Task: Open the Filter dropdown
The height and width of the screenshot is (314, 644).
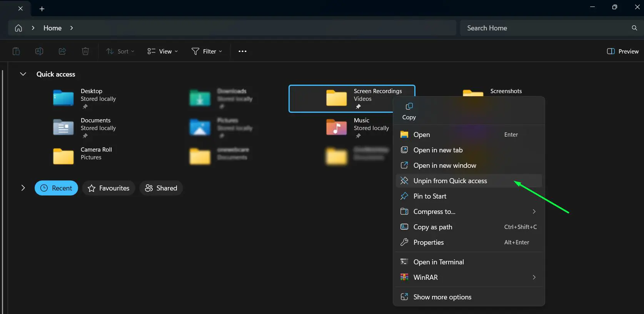Action: click(x=207, y=51)
